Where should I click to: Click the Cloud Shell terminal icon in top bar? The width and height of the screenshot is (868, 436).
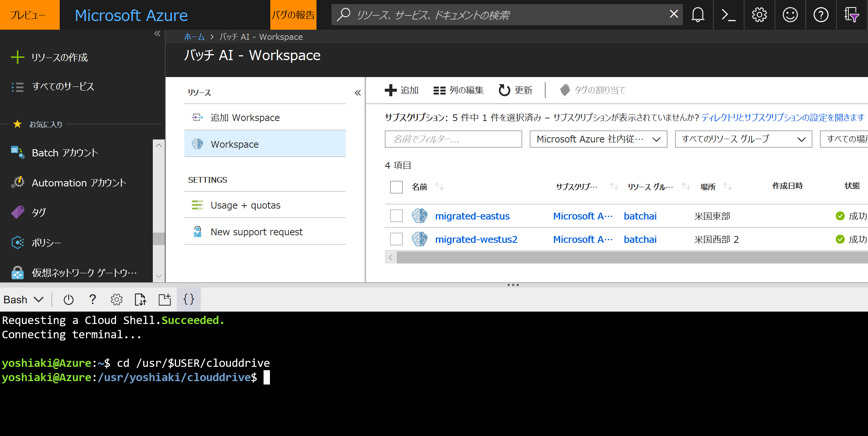728,15
